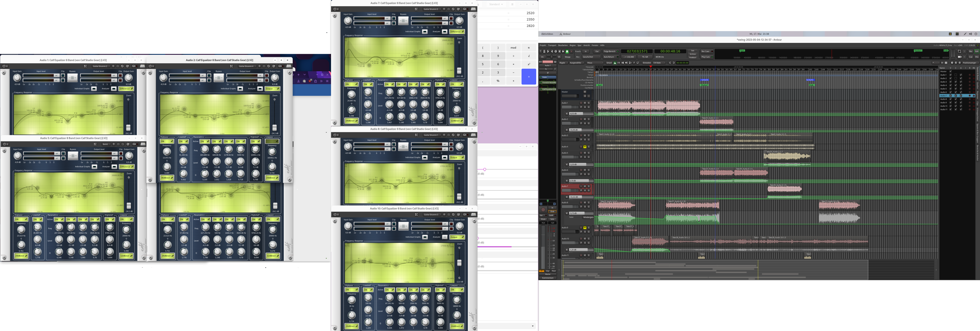This screenshot has width=980, height=331.
Task: Toggle Highpass ON switch in Audio 7 equalizer
Action: (x=351, y=85)
